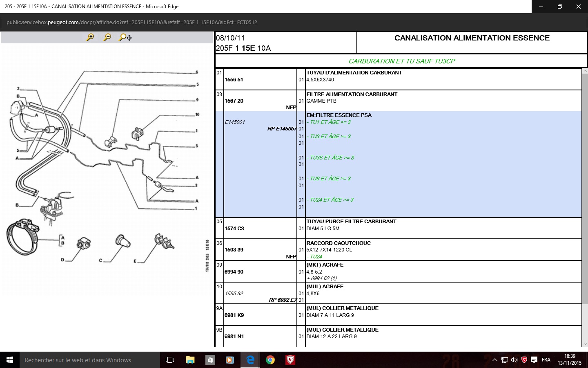Launch Google Chrome from the taskbar

pos(270,360)
